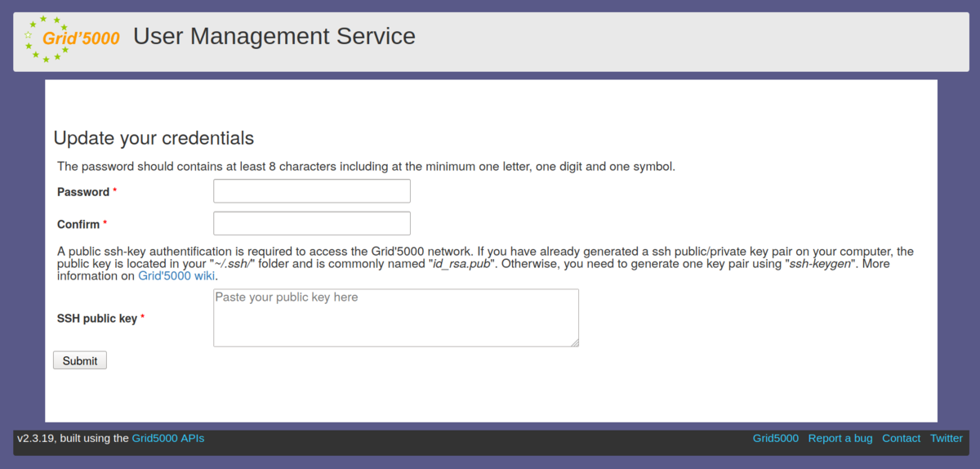The width and height of the screenshot is (980, 469).
Task: Click the v2.3.19 version text
Action: click(35, 438)
